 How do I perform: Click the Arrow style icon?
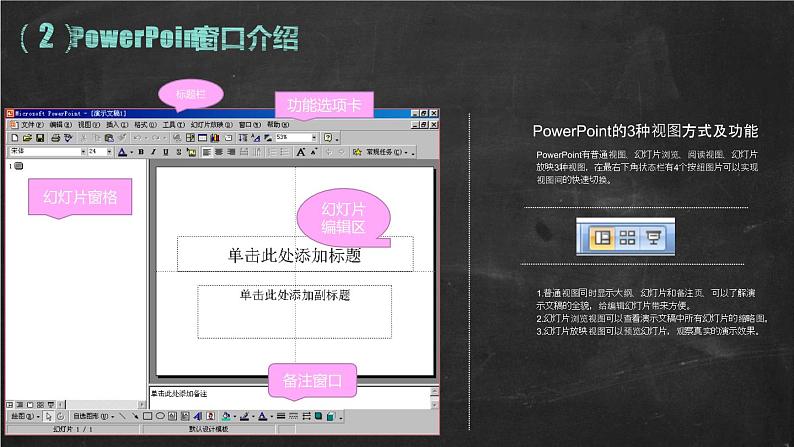click(x=306, y=416)
